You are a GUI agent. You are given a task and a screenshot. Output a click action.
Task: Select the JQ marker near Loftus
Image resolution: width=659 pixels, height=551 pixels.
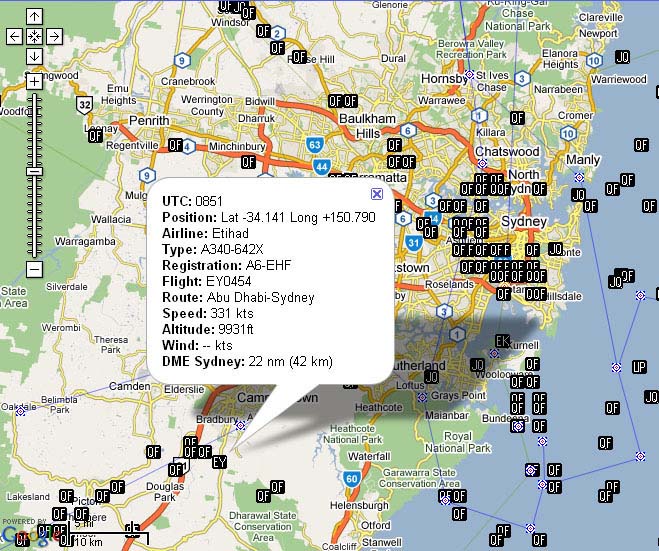[432, 377]
